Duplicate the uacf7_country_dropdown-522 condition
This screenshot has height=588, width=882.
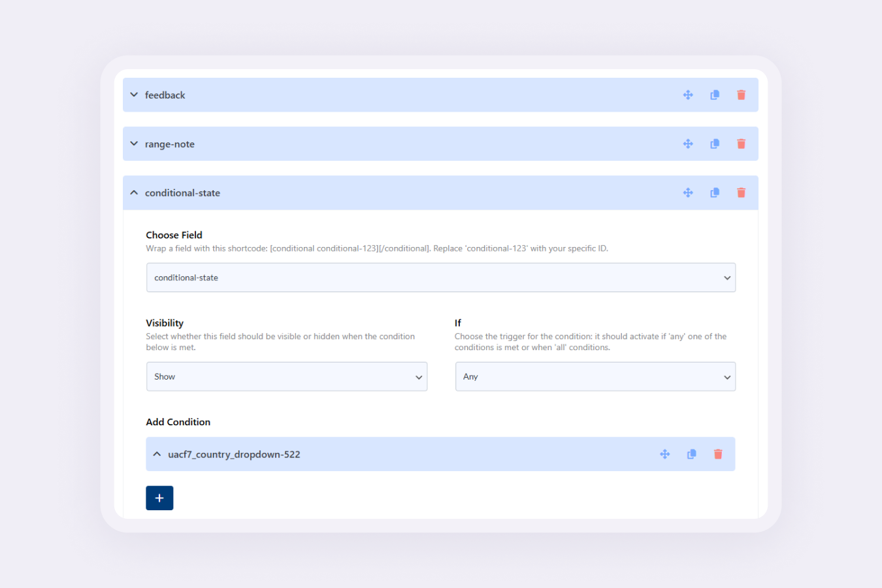tap(691, 453)
